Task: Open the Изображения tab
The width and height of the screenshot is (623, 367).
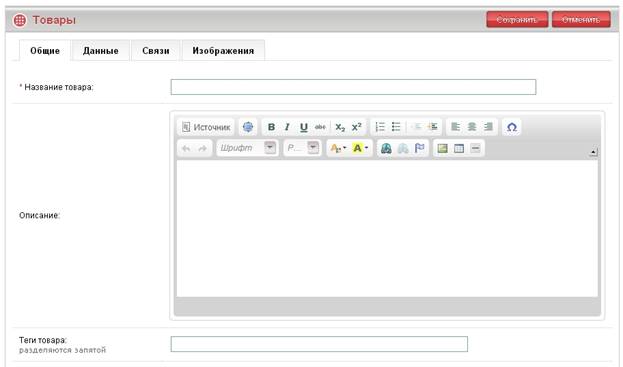Action: (223, 50)
